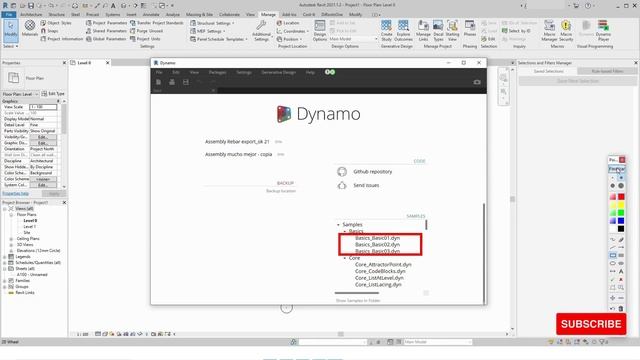Image resolution: width=640 pixels, height=360 pixels.
Task: Open the Floor Plan: Level type selector dropdown
Action: (x=20, y=94)
